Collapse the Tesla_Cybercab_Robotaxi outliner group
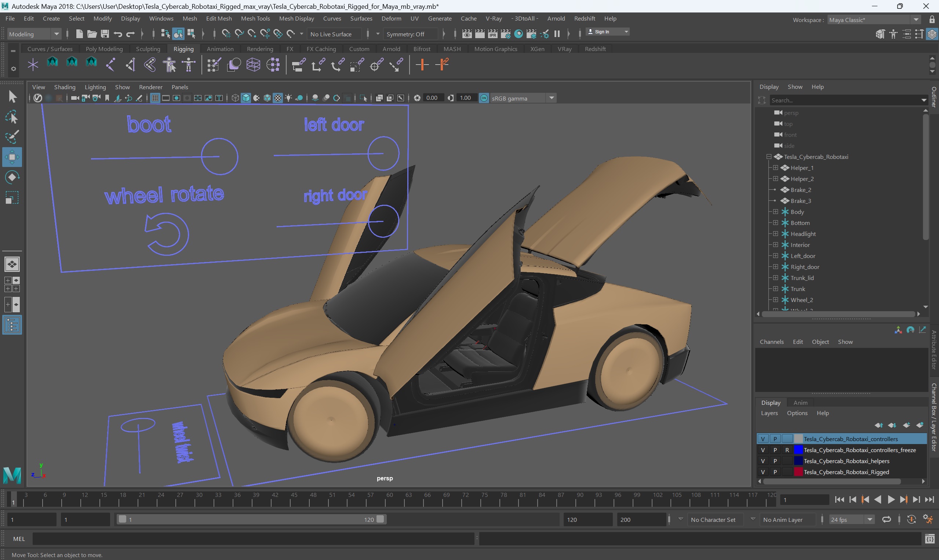This screenshot has width=939, height=560. pos(769,157)
